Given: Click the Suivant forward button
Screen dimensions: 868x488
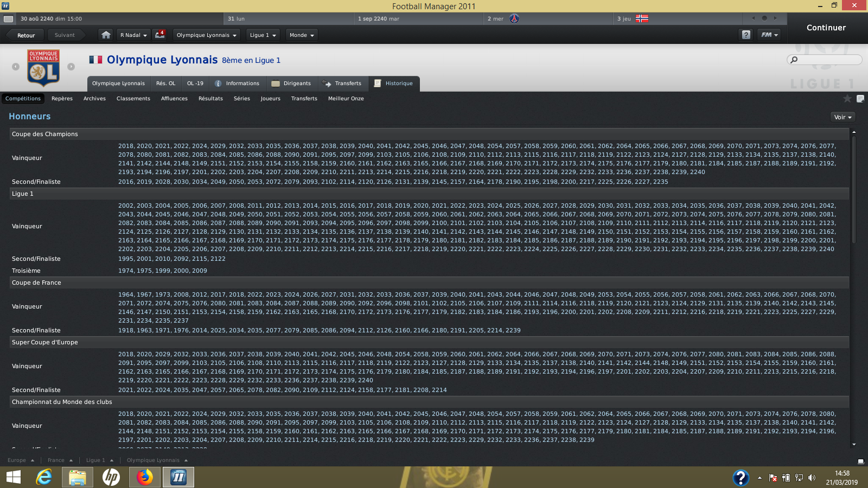Looking at the screenshot, I should point(65,35).
